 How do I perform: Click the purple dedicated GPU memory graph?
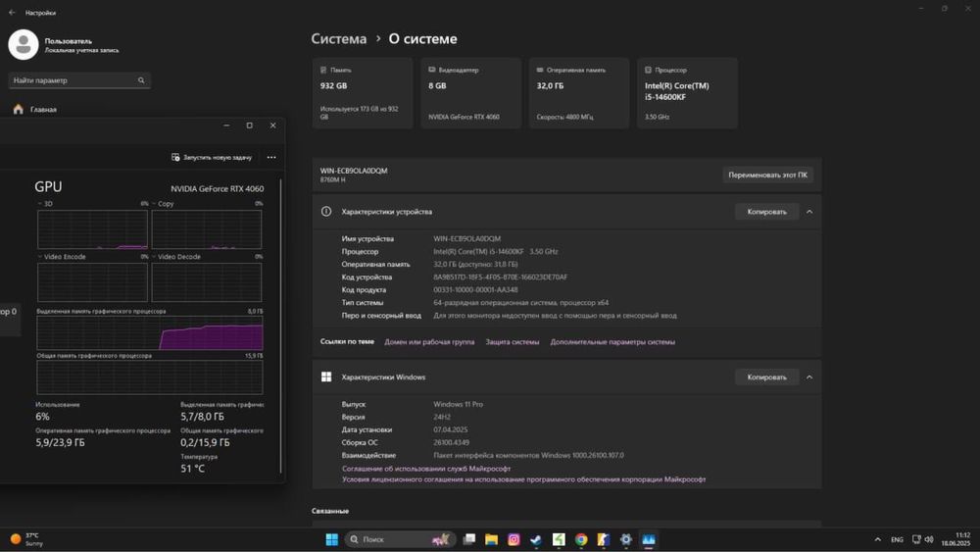click(x=150, y=332)
